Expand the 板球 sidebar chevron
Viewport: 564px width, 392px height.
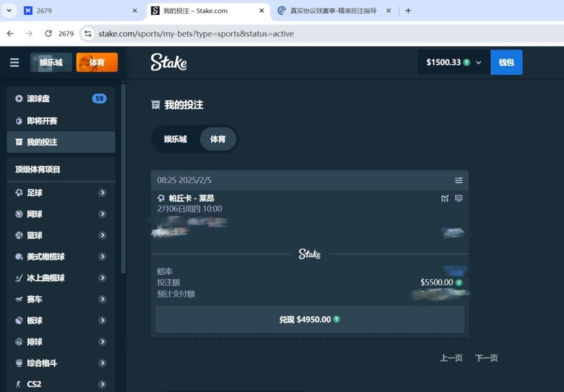click(102, 321)
